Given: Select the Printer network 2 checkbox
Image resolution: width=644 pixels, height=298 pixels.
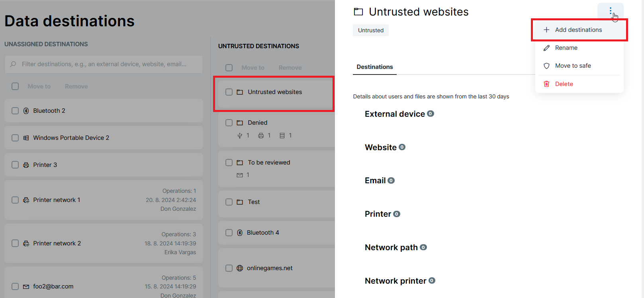Looking at the screenshot, I should pyautogui.click(x=15, y=243).
